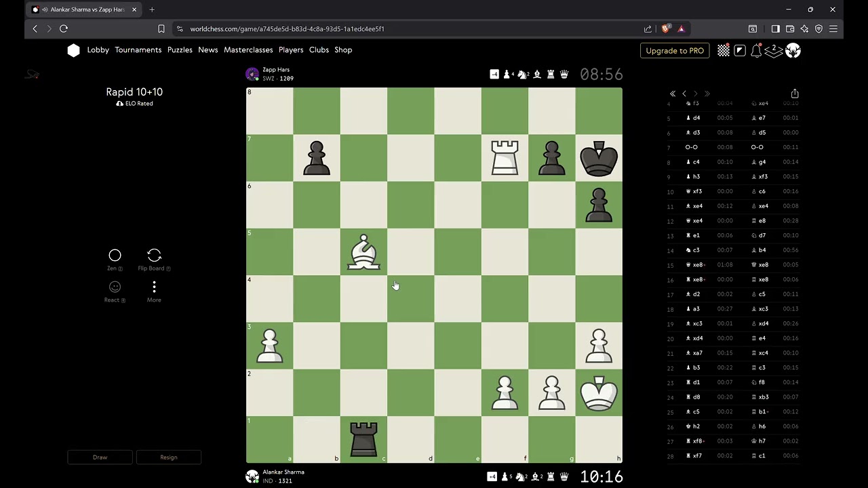
Task: Open the user profile avatar in header
Action: [x=793, y=51]
